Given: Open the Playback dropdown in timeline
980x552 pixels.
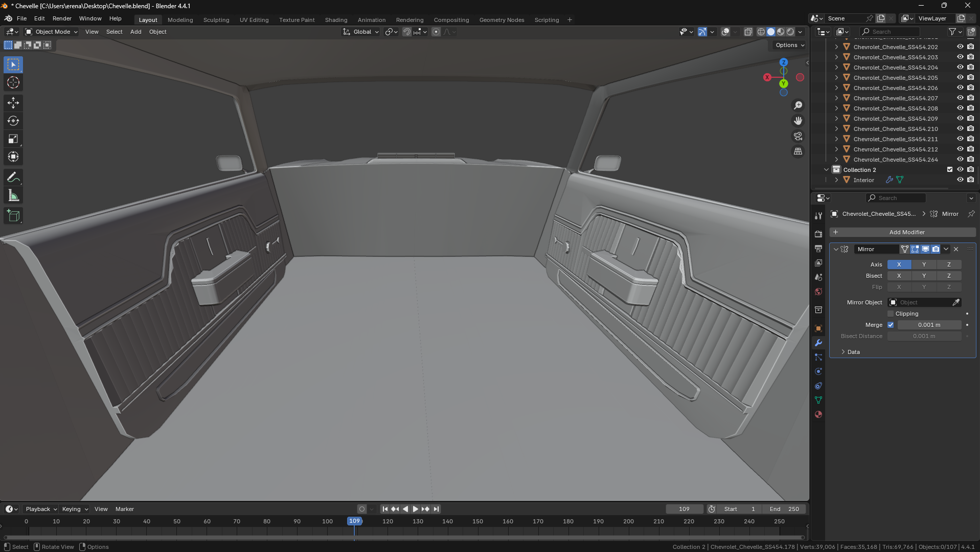Looking at the screenshot, I should 41,509.
